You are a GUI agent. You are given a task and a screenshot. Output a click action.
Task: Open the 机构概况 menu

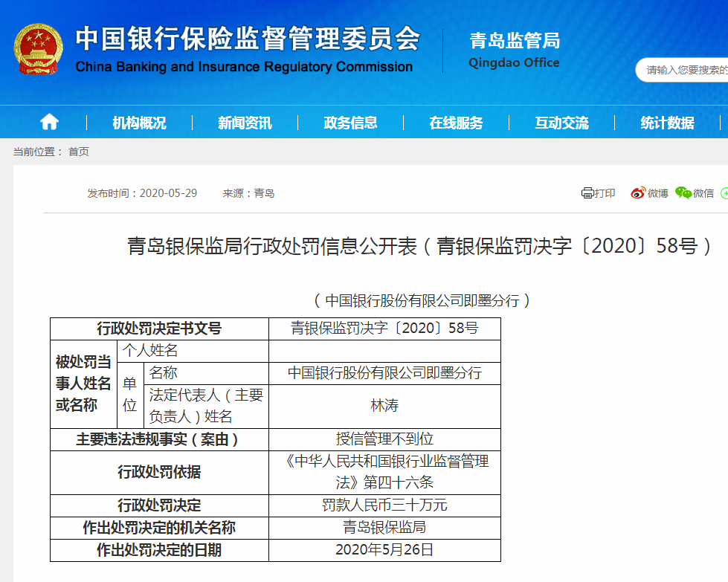click(x=139, y=123)
